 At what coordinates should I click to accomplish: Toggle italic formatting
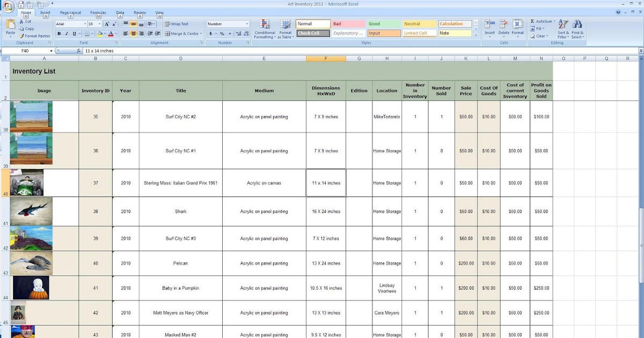66,33
